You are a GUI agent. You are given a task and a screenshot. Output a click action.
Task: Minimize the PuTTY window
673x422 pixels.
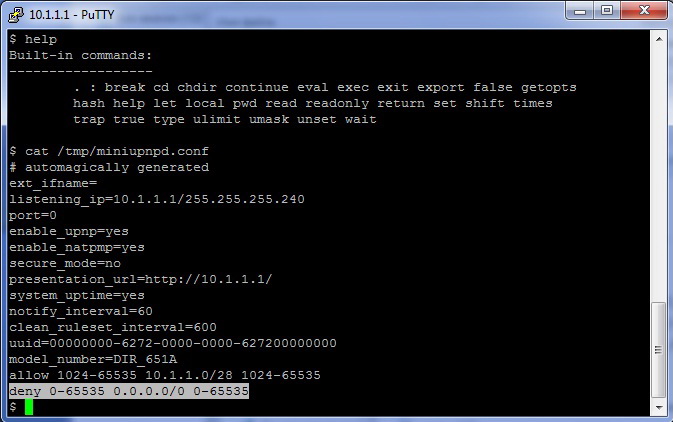click(x=579, y=12)
